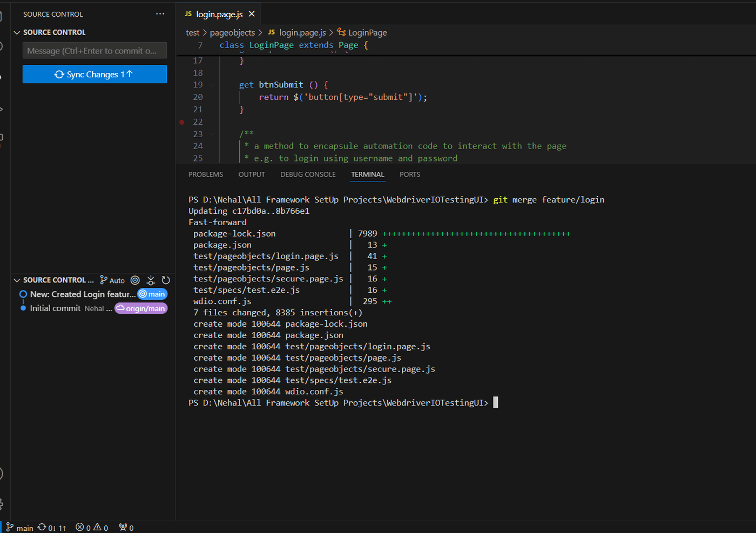
Task: Click the Sync Changes button
Action: coord(94,74)
